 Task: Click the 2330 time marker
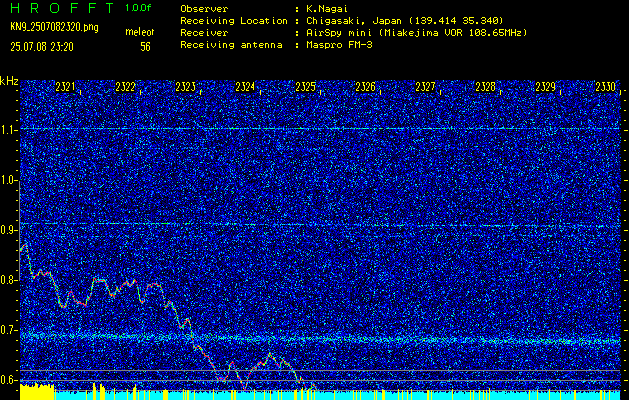(x=605, y=87)
